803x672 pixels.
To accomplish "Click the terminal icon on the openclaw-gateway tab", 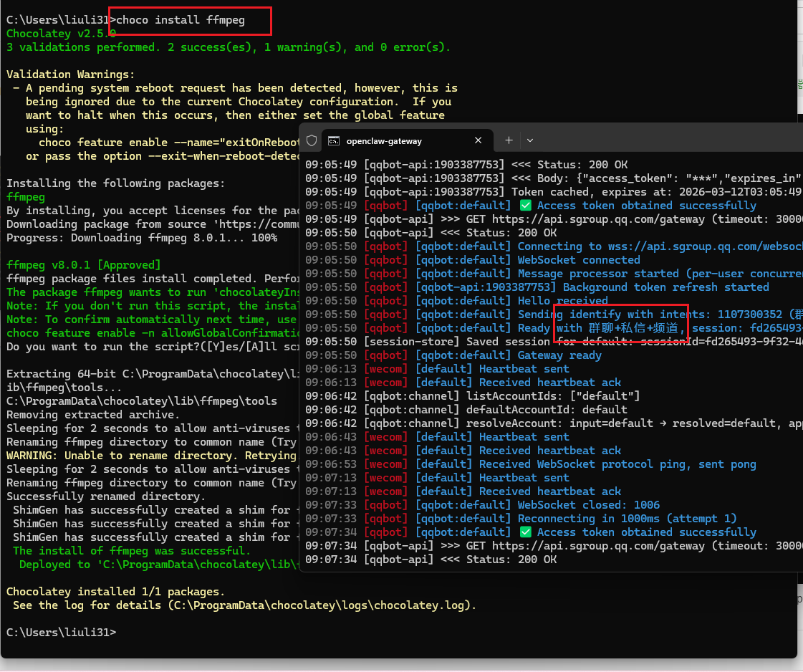I will [x=334, y=141].
